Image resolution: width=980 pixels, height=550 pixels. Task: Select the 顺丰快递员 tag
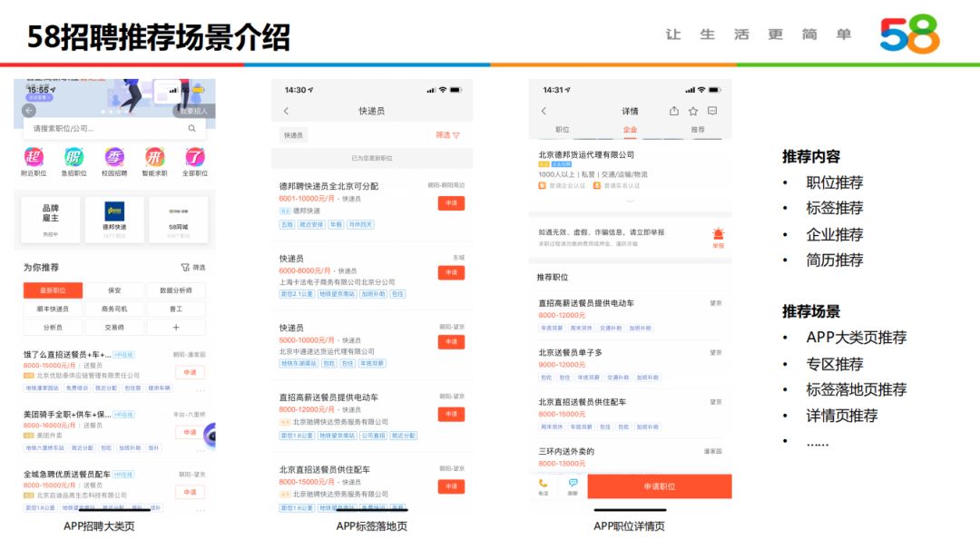click(54, 309)
